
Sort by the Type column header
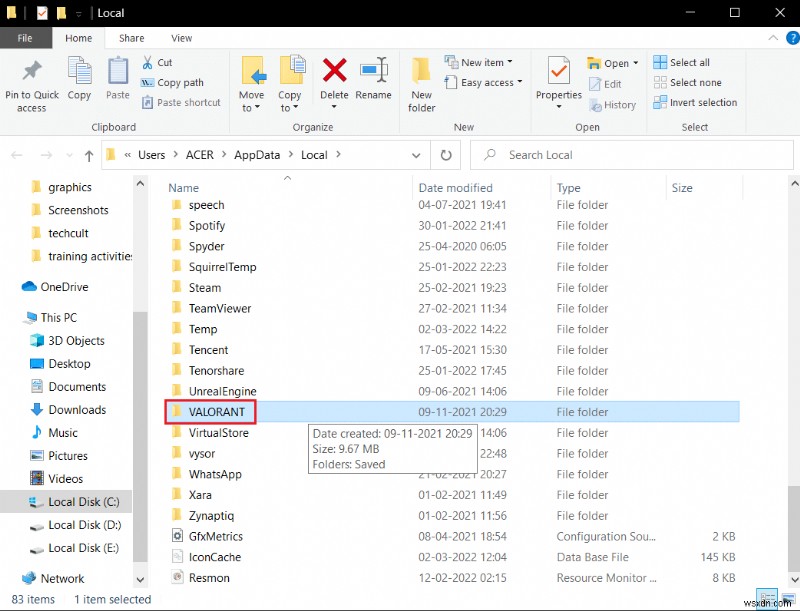(x=568, y=188)
